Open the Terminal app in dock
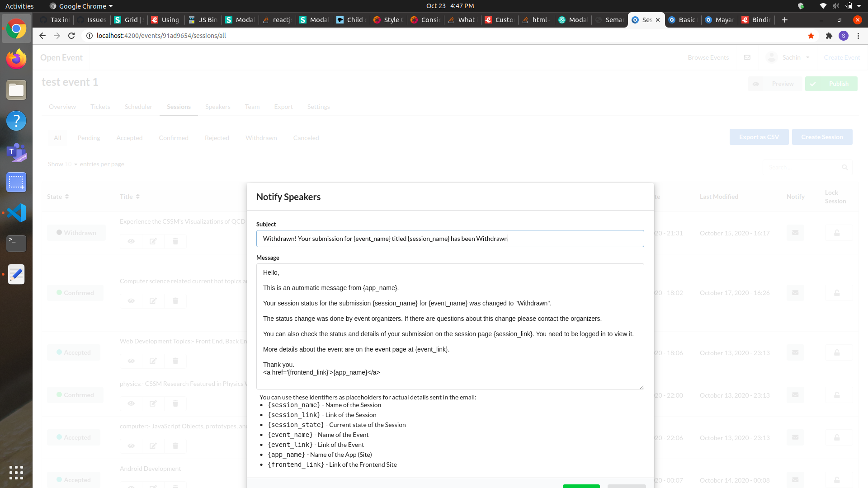 [x=16, y=243]
